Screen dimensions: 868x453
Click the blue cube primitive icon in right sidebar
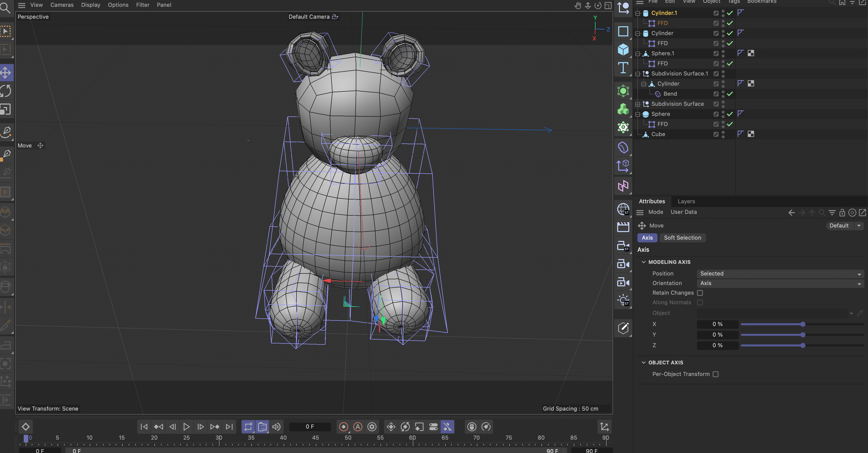click(623, 49)
